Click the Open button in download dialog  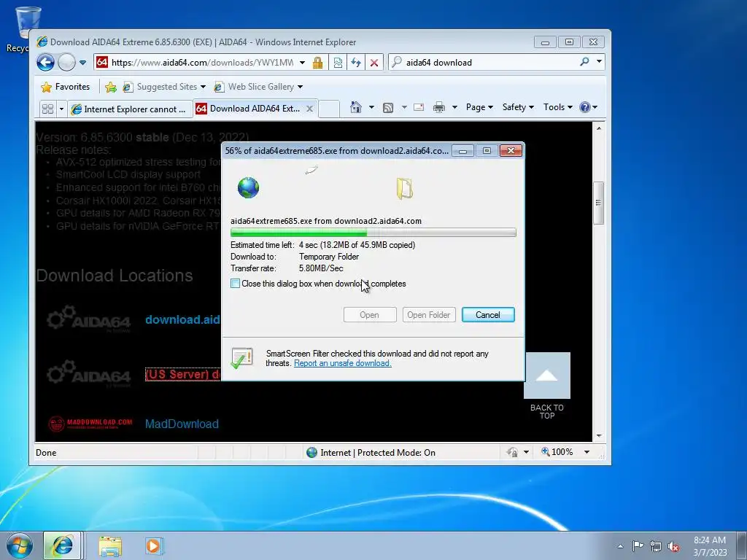370,315
